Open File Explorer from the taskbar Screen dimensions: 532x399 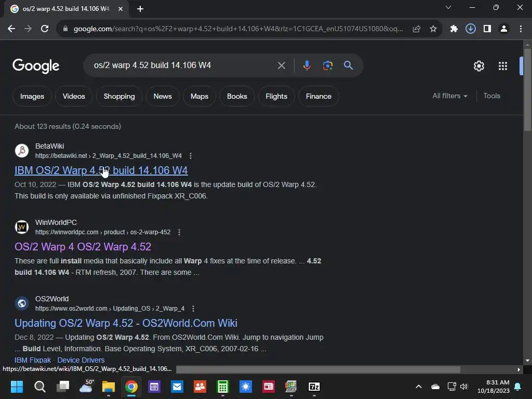click(x=109, y=387)
